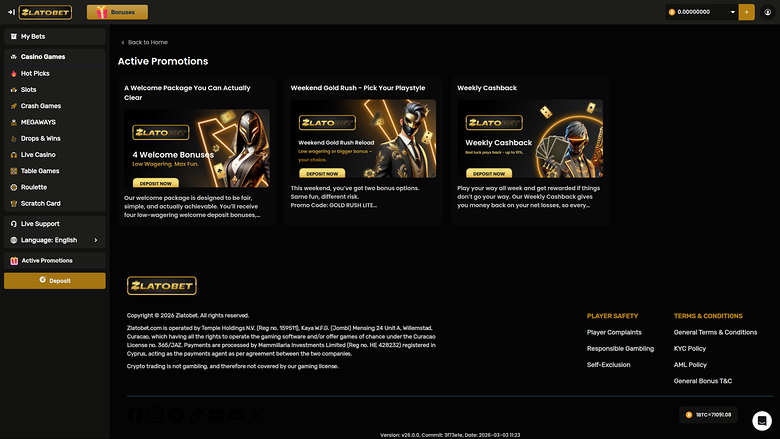Open Responsible Gambling link
780x439 pixels.
[620, 349]
